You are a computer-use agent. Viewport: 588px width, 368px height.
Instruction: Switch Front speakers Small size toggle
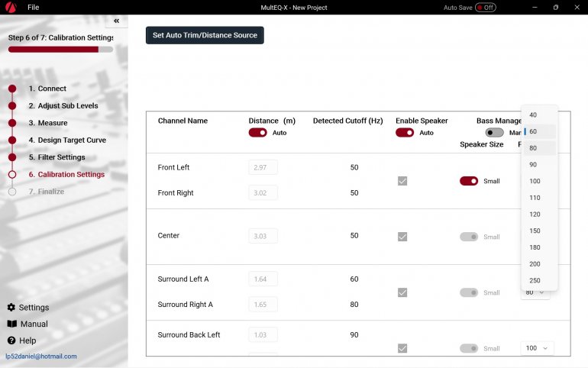pos(468,181)
